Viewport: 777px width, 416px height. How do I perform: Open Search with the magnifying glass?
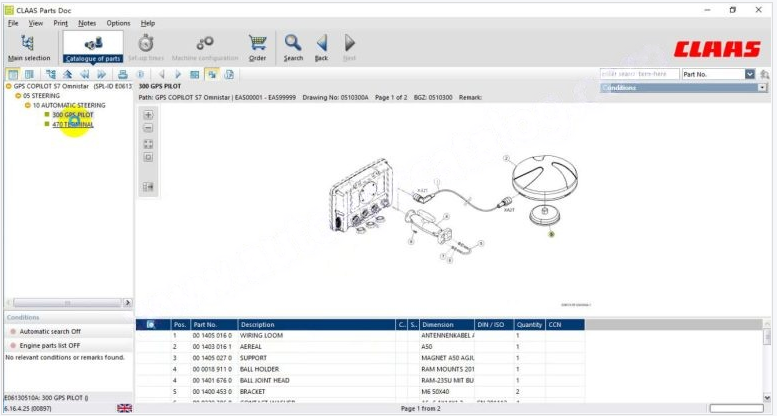click(293, 46)
